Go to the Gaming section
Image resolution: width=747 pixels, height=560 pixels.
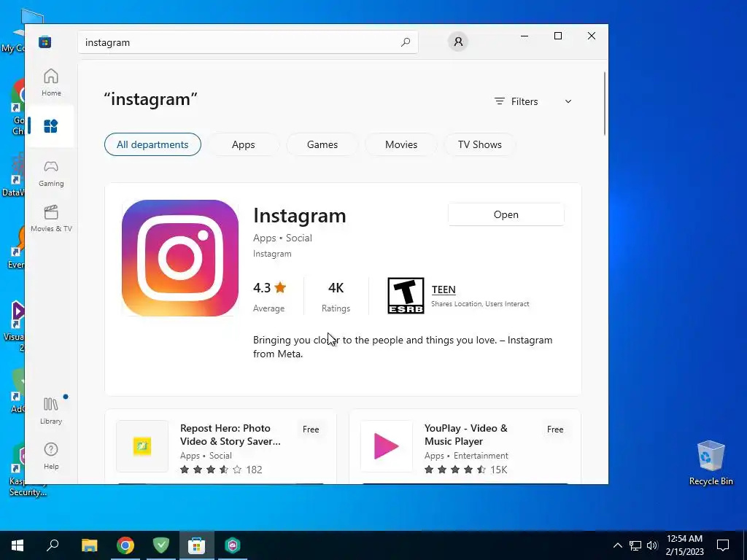coord(51,173)
